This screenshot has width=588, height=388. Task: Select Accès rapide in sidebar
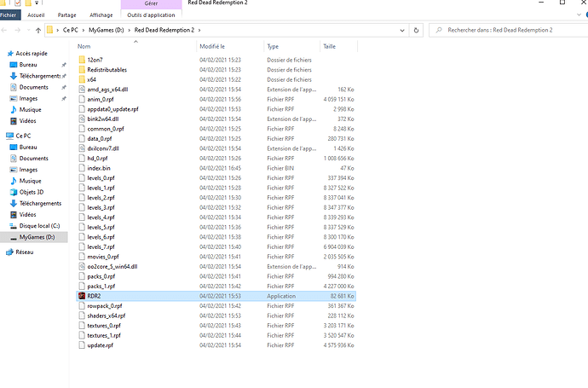[32, 54]
